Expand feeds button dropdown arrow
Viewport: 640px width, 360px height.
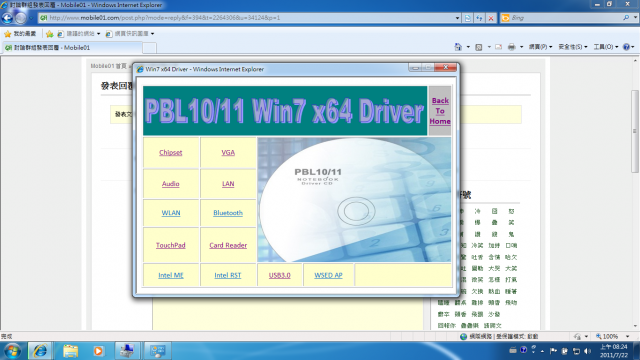tap(489, 47)
